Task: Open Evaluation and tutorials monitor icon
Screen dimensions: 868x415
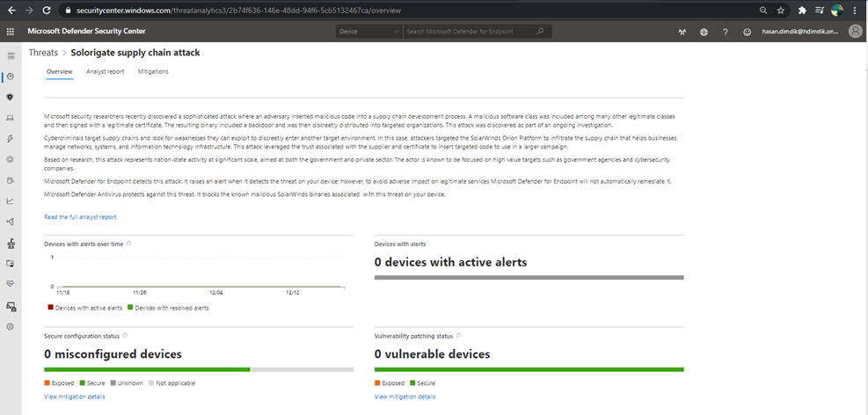Action: 10,264
